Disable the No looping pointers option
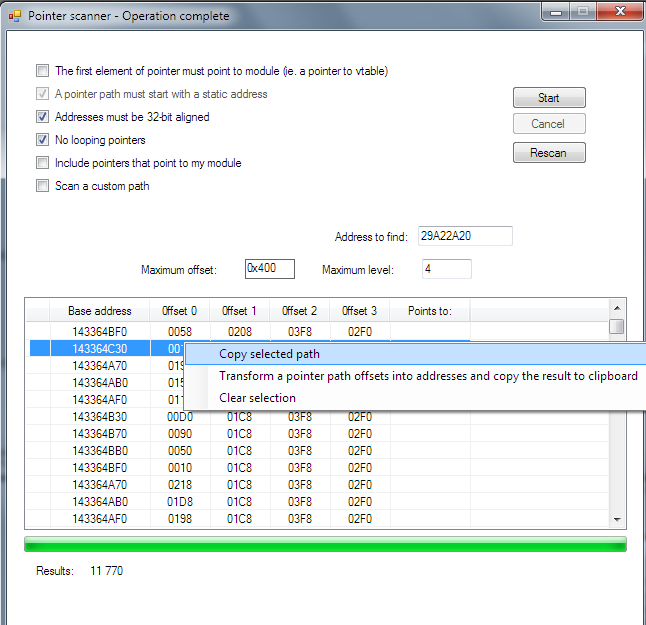The height and width of the screenshot is (625, 646). (42, 140)
